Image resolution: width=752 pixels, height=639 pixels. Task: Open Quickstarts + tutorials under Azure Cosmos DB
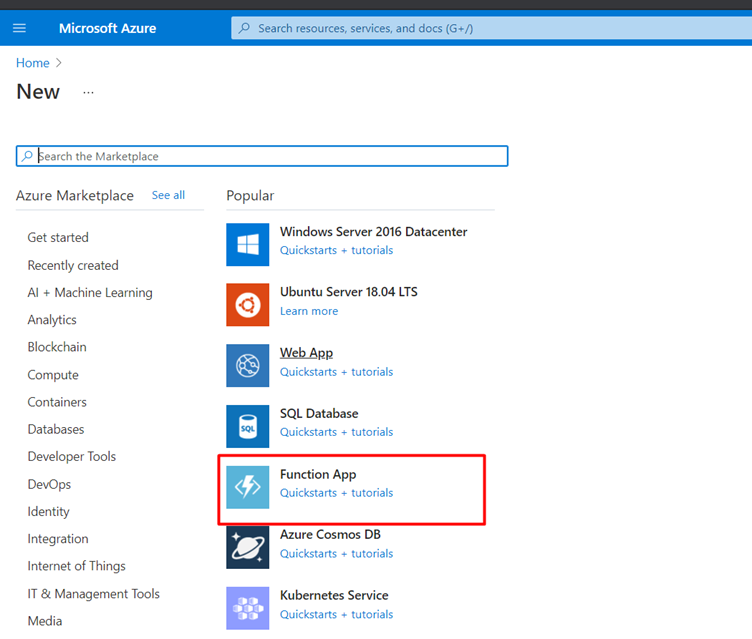click(337, 554)
